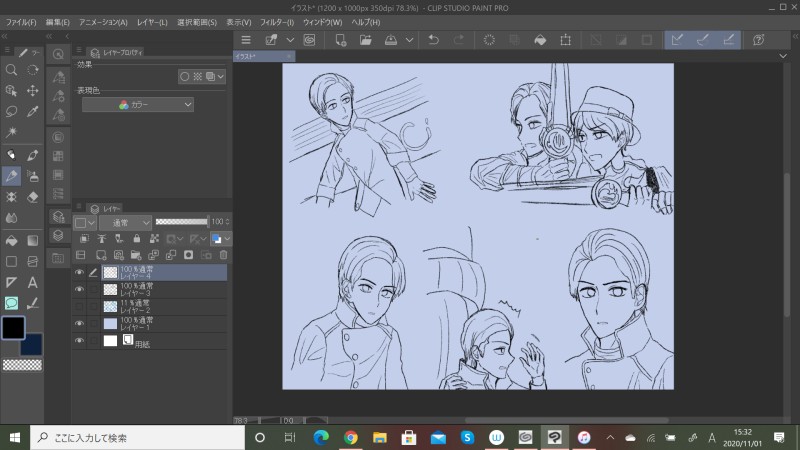Select the Text tool
Viewport: 800px width, 450px height.
[33, 282]
